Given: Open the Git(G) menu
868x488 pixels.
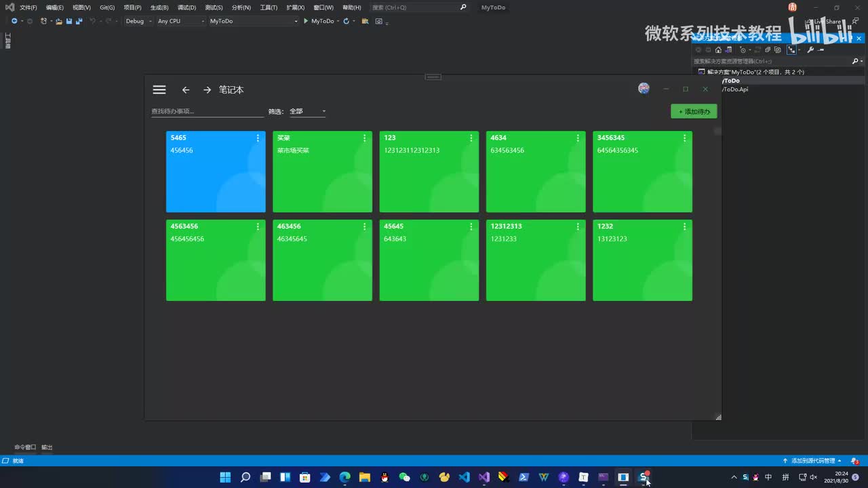Looking at the screenshot, I should tap(107, 7).
